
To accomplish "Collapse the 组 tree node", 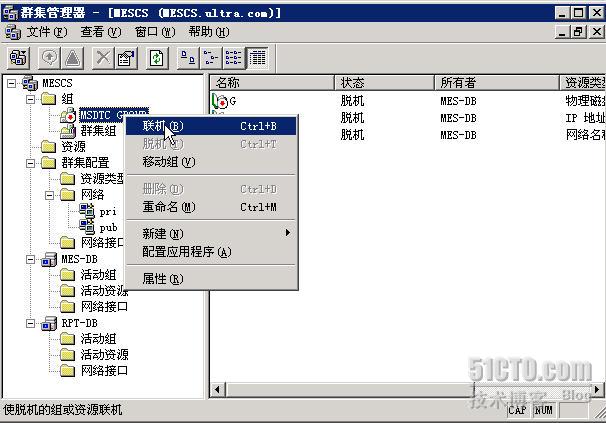I will tap(31, 99).
